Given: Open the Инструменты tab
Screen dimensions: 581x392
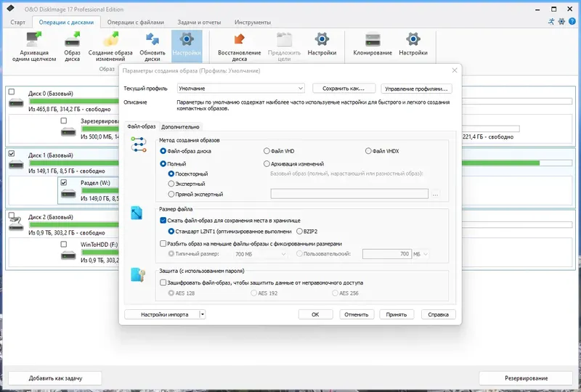Looking at the screenshot, I should 252,23.
